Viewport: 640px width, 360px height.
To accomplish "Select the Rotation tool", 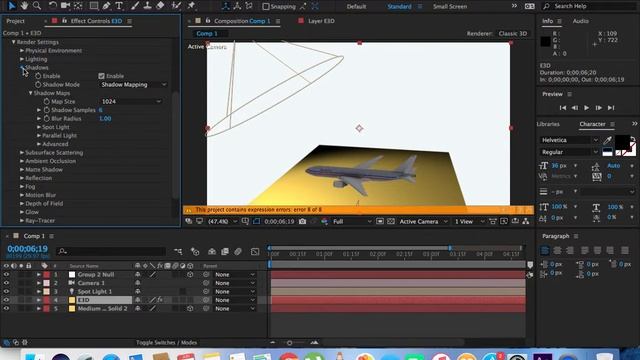I will click(53, 6).
